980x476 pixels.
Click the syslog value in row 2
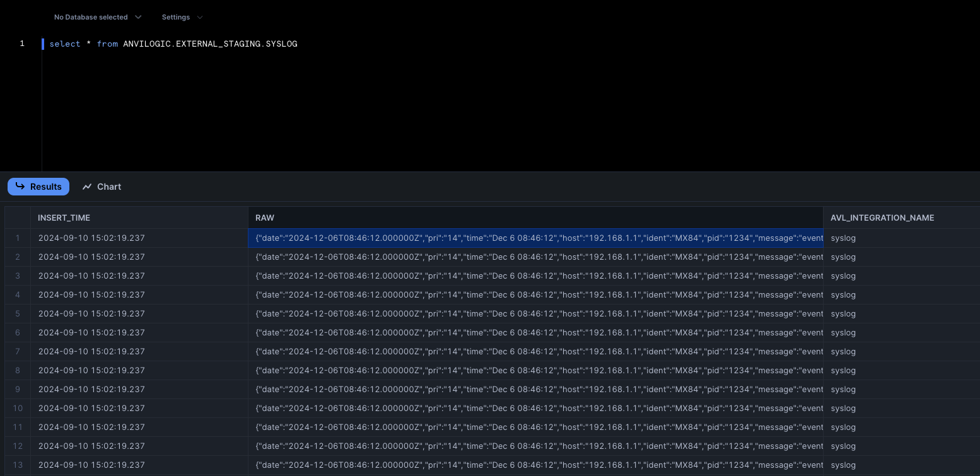coord(843,257)
